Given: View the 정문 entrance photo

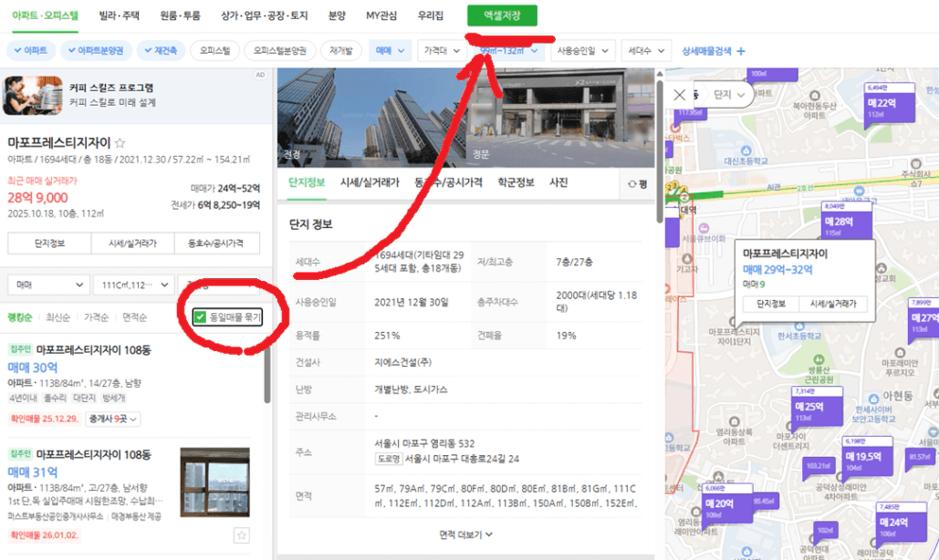Looking at the screenshot, I should [x=560, y=118].
